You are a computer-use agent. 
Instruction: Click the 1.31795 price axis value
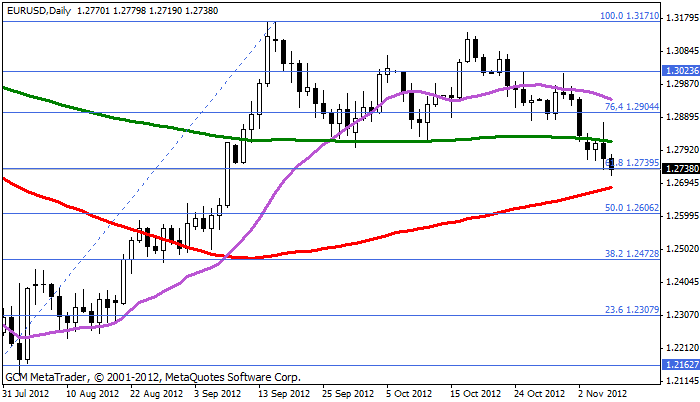click(682, 18)
